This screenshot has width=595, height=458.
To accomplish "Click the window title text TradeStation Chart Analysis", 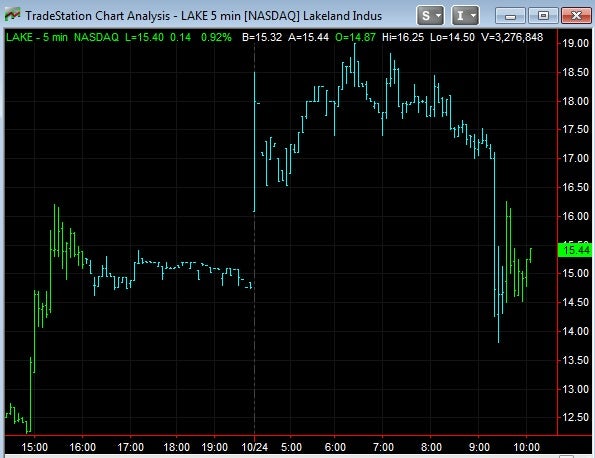I will click(x=98, y=16).
